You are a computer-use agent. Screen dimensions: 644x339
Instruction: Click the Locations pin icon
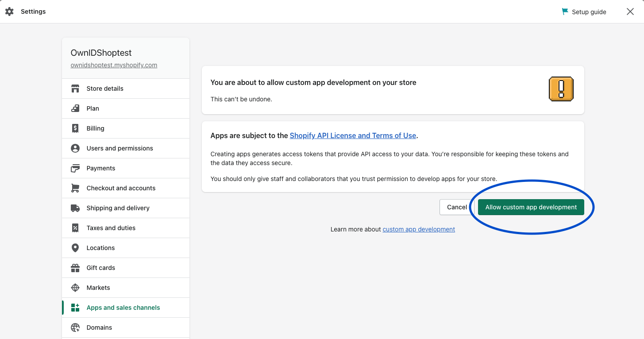75,247
